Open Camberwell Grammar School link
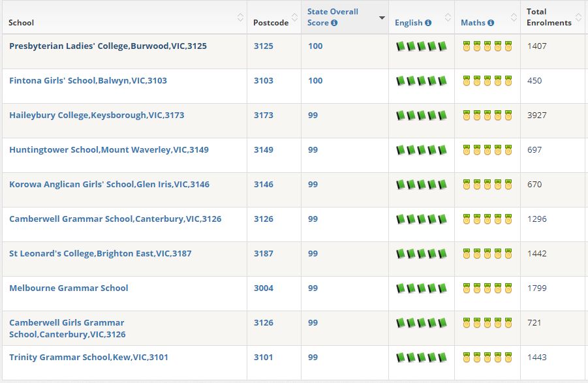 [115, 219]
